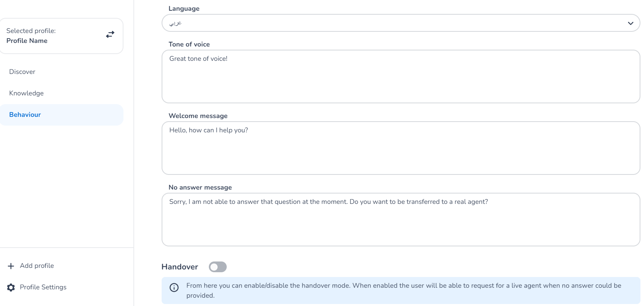Open the Discover section

click(x=22, y=72)
